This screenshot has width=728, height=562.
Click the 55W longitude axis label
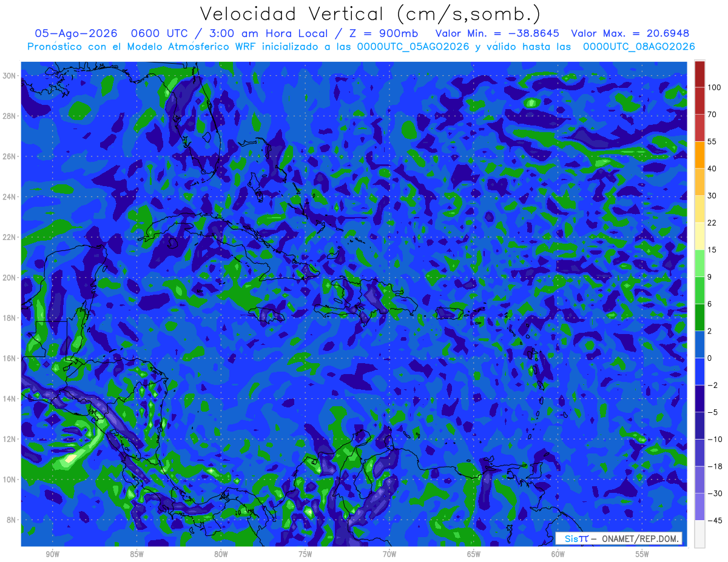642,554
